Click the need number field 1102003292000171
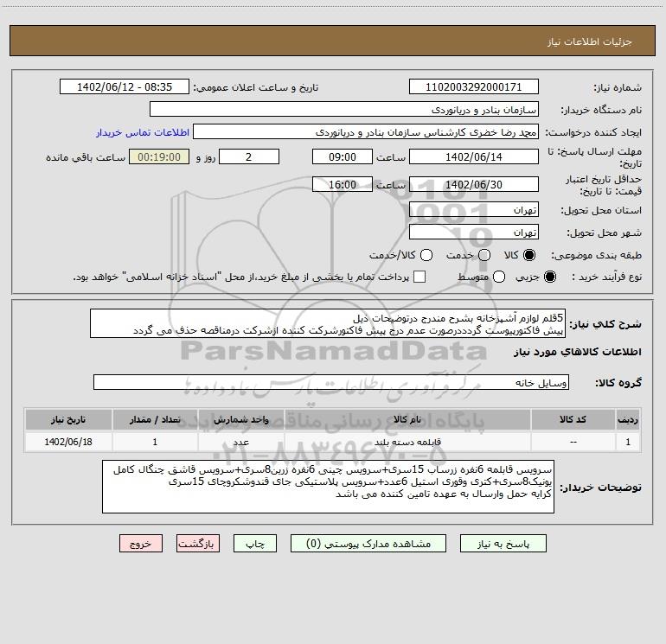Viewport: 666px width, 644px height. tap(474, 87)
